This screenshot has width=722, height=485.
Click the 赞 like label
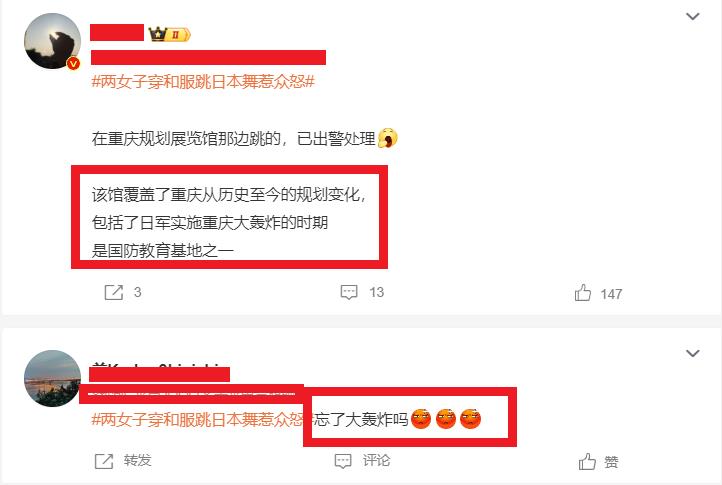[x=611, y=462]
